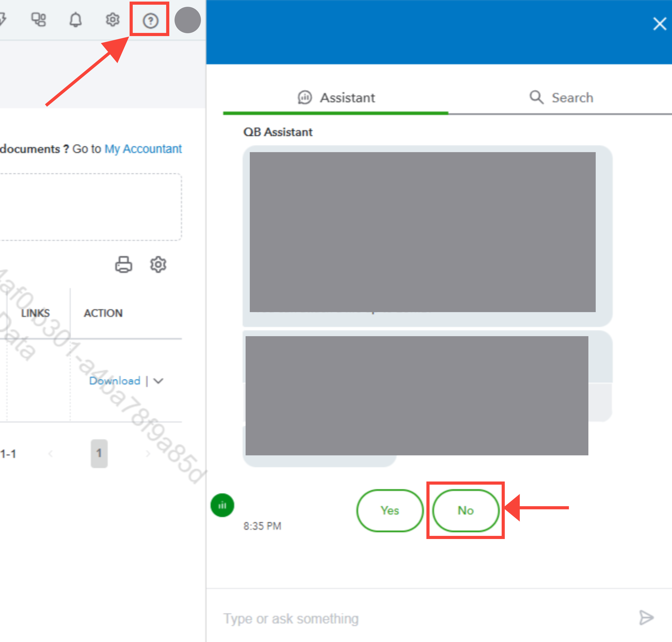Click the next page chevron
The width and height of the screenshot is (672, 642).
click(x=148, y=454)
